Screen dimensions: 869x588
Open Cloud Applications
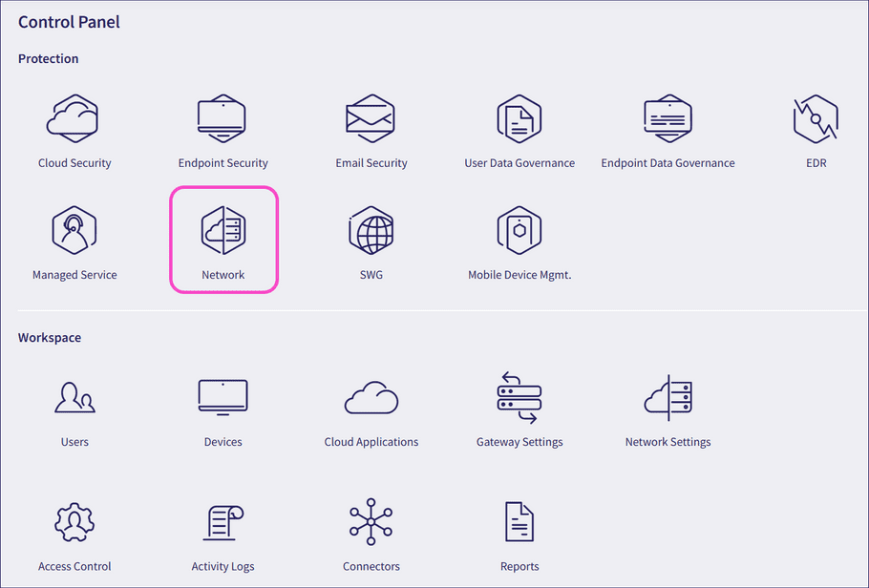(x=371, y=396)
